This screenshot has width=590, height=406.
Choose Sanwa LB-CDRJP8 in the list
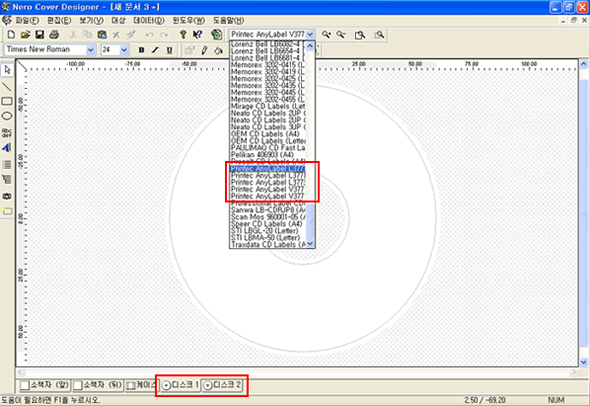click(268, 210)
